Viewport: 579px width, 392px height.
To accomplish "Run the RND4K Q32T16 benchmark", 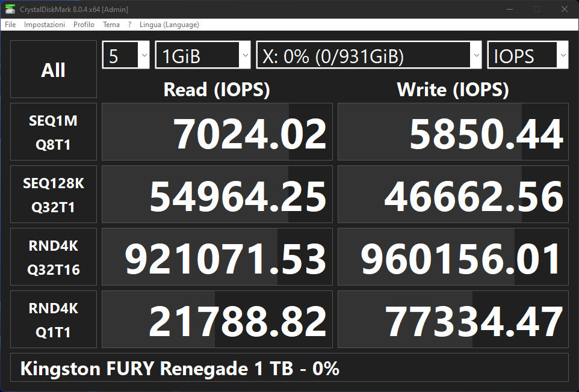I will coord(54,257).
